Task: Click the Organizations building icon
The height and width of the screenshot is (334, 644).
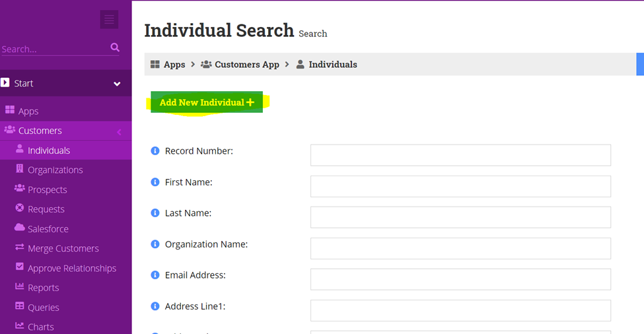Action: pyautogui.click(x=20, y=168)
